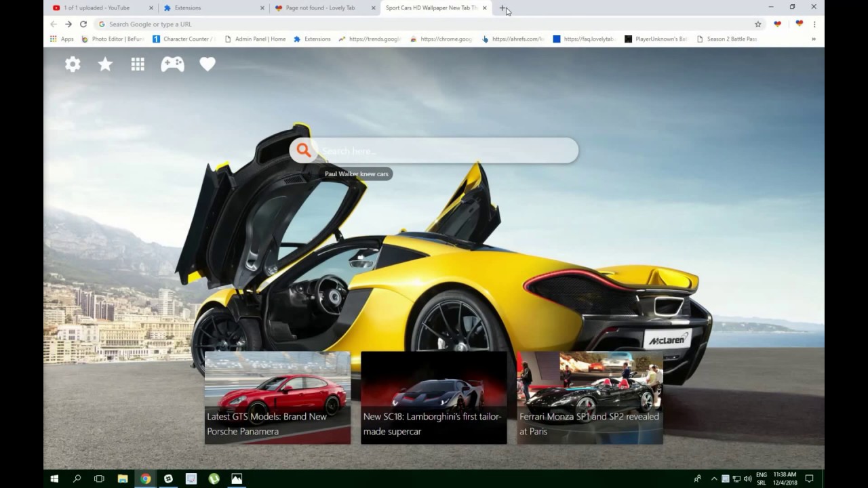Expand the system tray hidden icons arrow

pyautogui.click(x=714, y=479)
